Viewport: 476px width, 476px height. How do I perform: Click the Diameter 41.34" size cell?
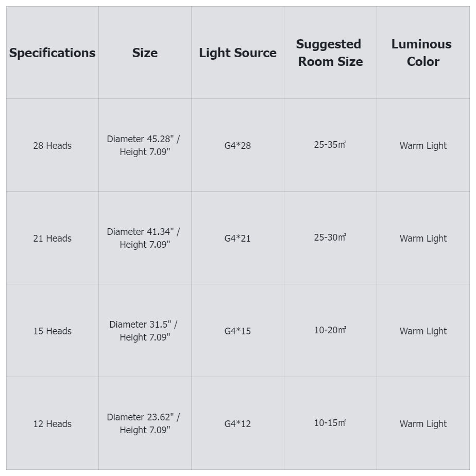144,238
